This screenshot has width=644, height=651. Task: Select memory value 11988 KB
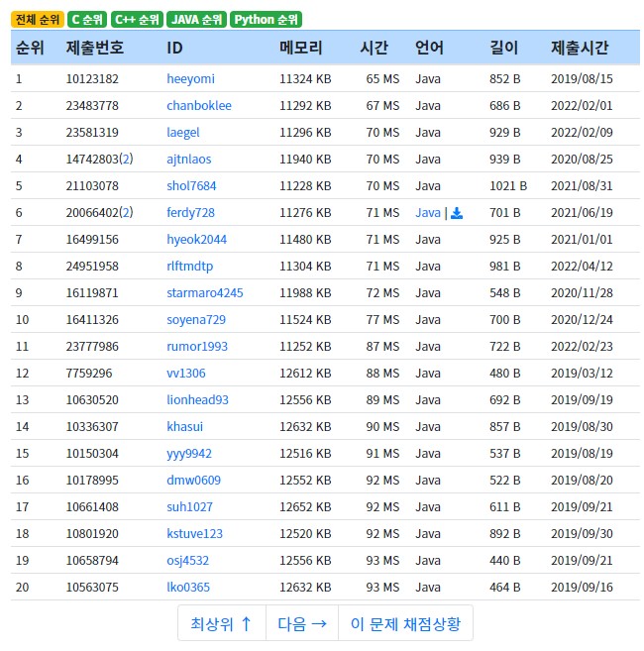(x=305, y=292)
